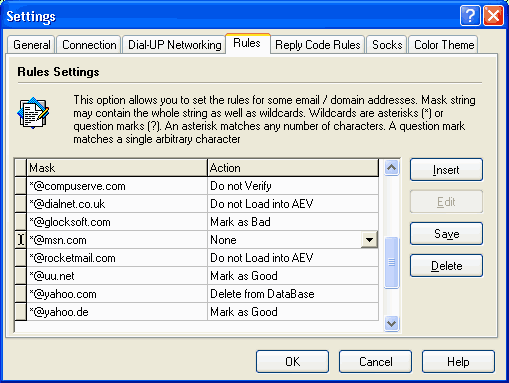Screen dimensions: 509x383
Task: Click dialnet's Do not Load into AEV cell
Action: tap(293, 204)
